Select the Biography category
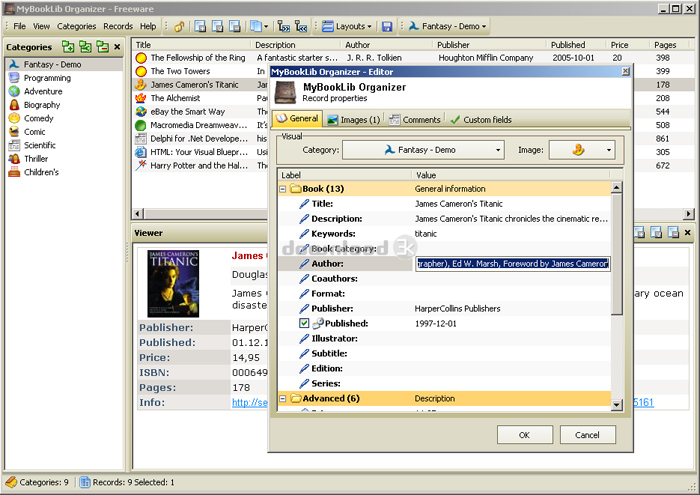This screenshot has width=700, height=495. tap(42, 104)
